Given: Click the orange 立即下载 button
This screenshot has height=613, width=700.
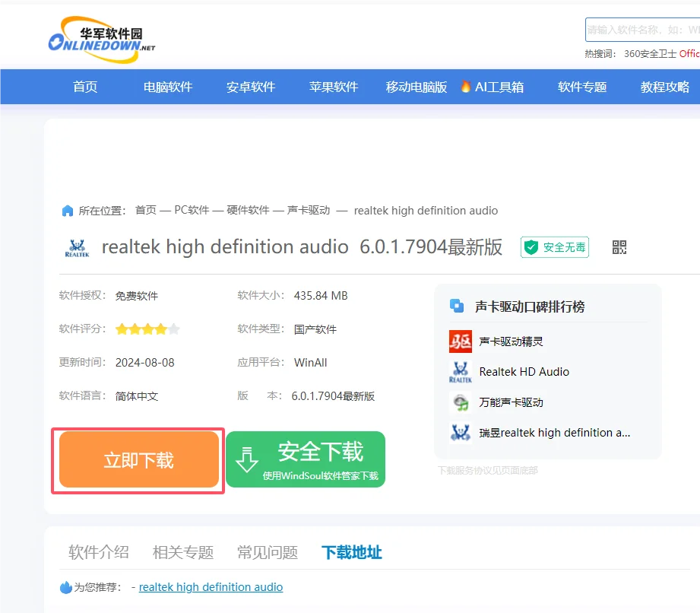Looking at the screenshot, I should pyautogui.click(x=139, y=459).
